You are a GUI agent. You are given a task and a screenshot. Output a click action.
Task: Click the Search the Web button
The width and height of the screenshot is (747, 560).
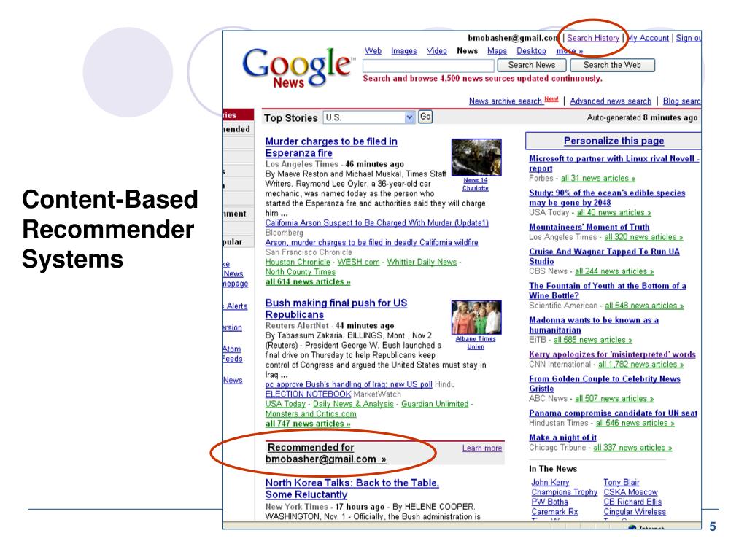(x=612, y=65)
